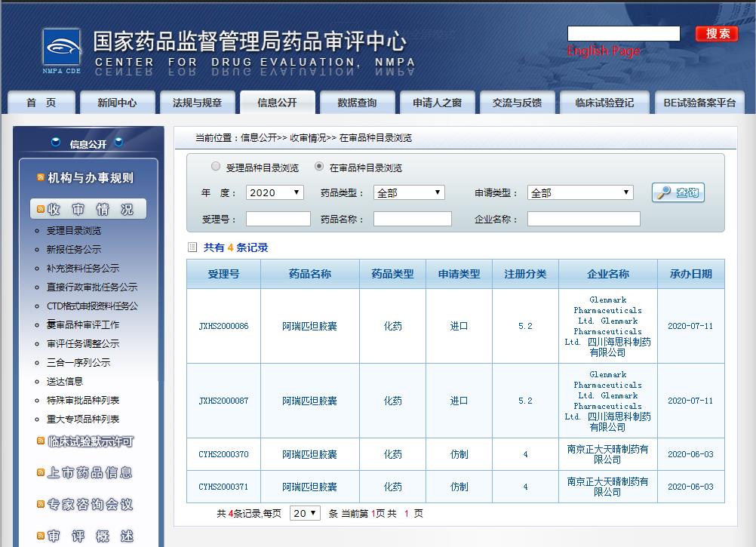Open the 临床试验登记 tab
This screenshot has width=756, height=547.
604,102
